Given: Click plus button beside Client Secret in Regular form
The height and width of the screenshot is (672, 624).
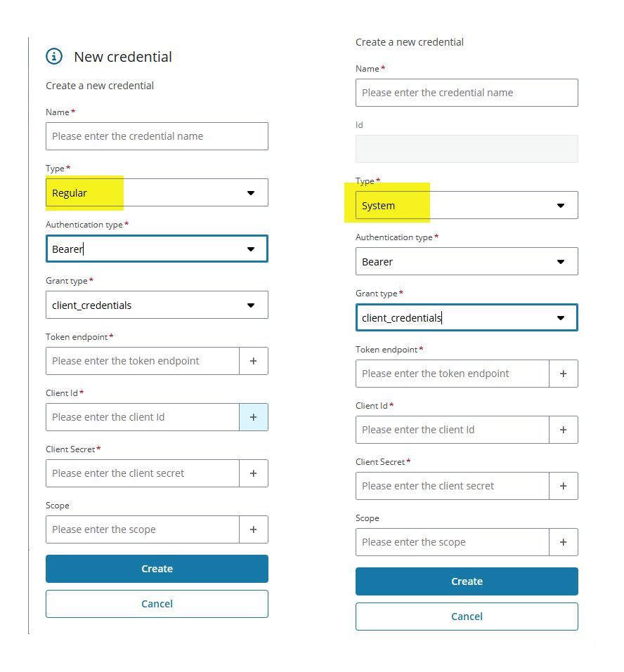Looking at the screenshot, I should (x=254, y=473).
